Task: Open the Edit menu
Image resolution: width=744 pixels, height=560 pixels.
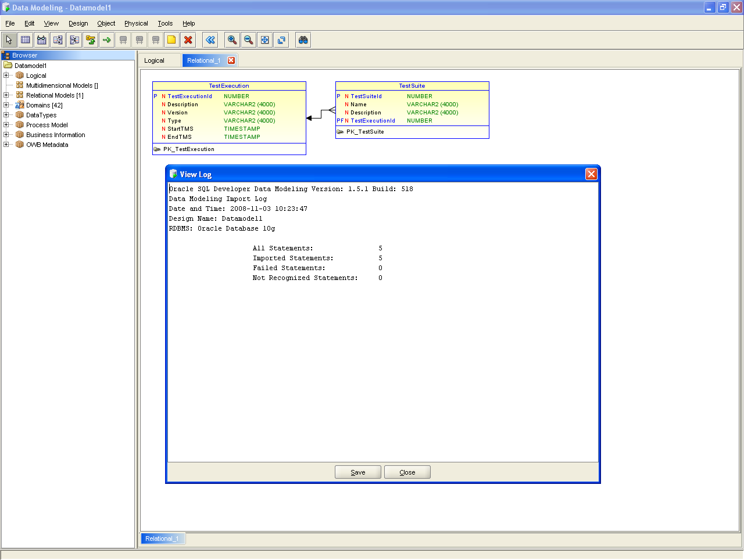Action: click(x=29, y=23)
